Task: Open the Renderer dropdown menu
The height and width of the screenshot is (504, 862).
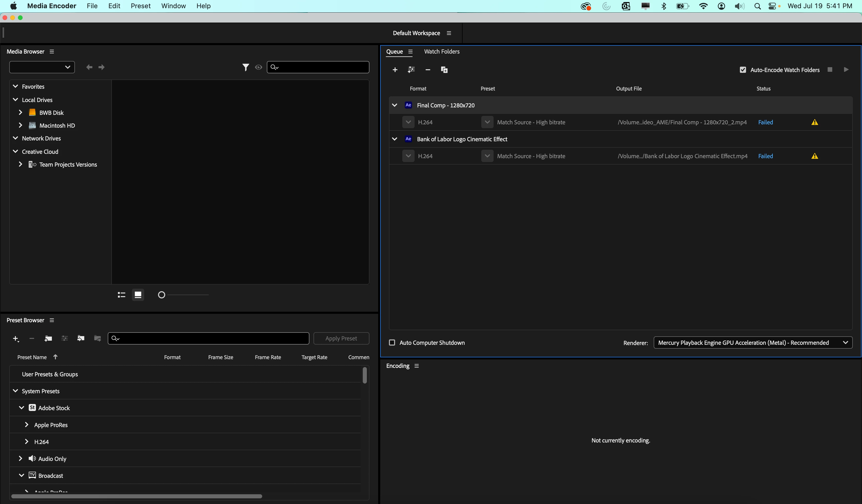Action: point(752,342)
